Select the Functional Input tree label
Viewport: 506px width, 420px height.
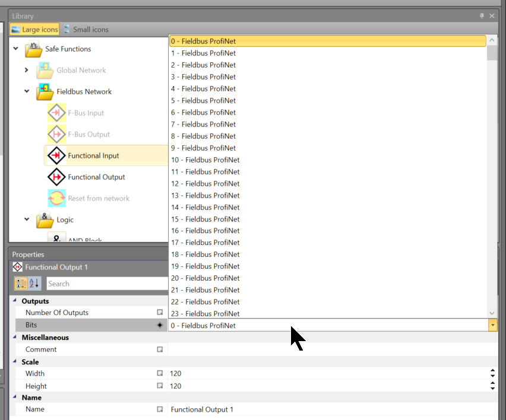coord(93,155)
